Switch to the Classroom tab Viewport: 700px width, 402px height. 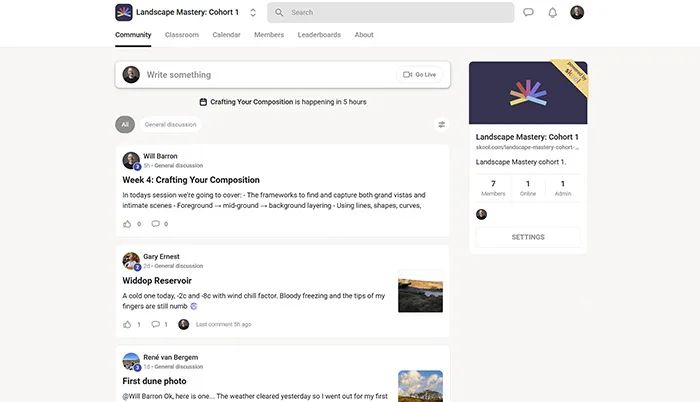(x=182, y=35)
